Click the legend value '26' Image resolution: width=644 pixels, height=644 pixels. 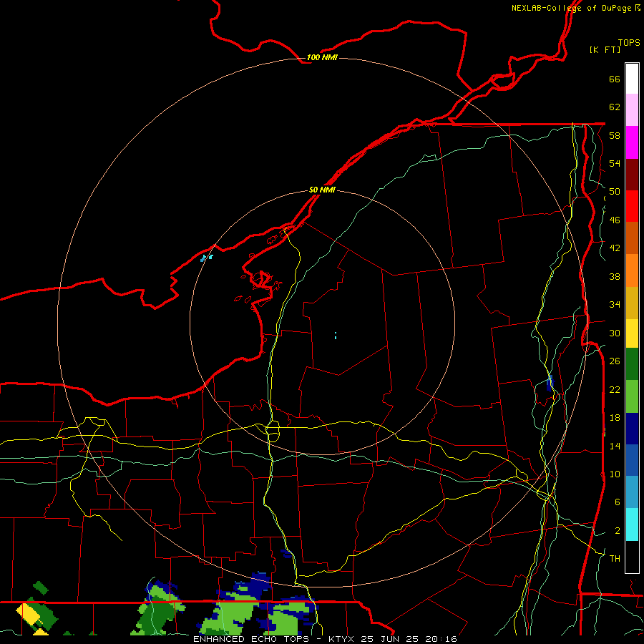(615, 361)
